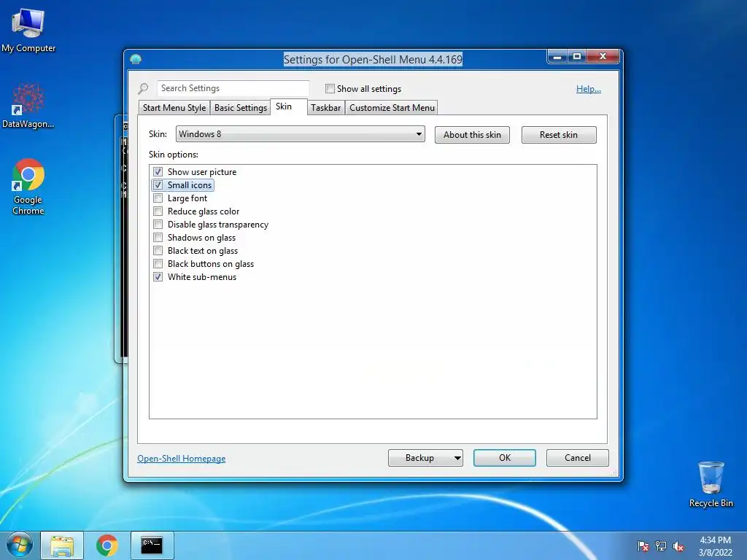This screenshot has height=560, width=747.
Task: Enable Shadows on glass
Action: pyautogui.click(x=158, y=238)
